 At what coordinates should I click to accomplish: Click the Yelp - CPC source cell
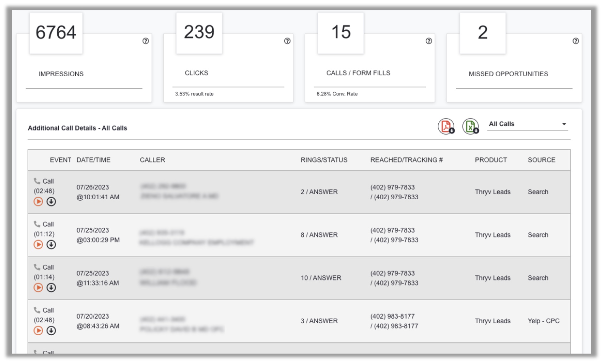[543, 321]
